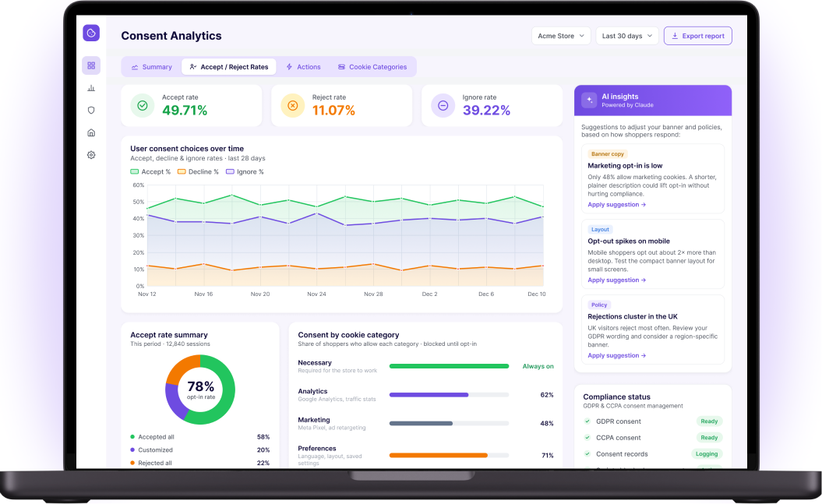Screen dimensions: 822x504
Task: Click the 'Rejected all' legend row
Action: [x=200, y=463]
